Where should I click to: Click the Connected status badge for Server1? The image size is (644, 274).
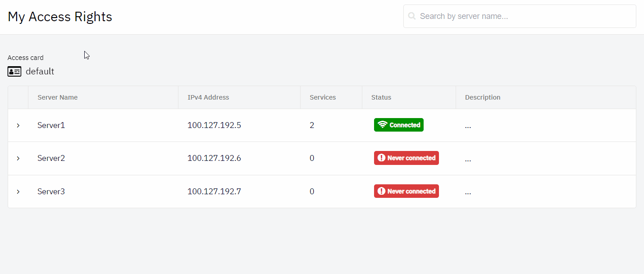(399, 125)
